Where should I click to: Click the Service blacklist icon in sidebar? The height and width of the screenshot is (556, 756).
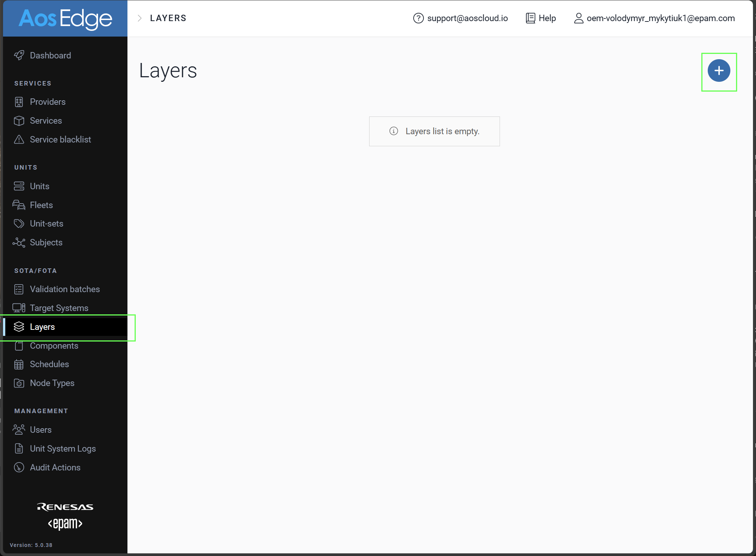tap(19, 139)
